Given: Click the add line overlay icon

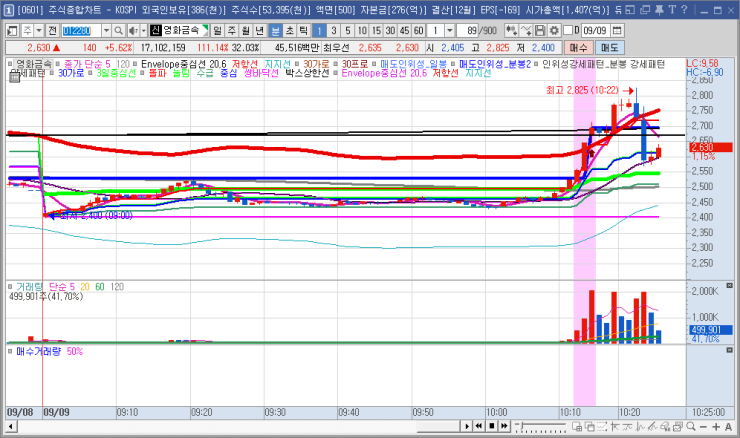Looking at the screenshot, I should point(526,31).
